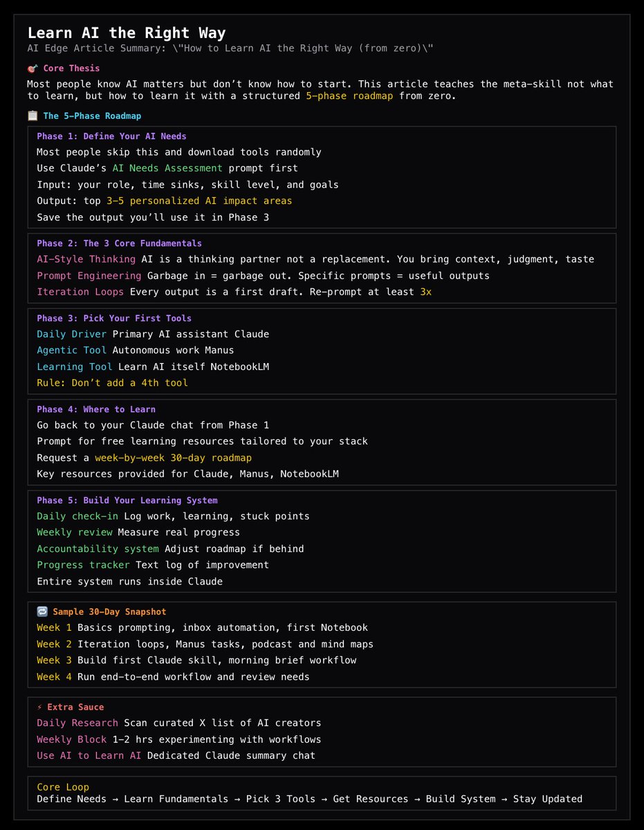The height and width of the screenshot is (830, 644).
Task: Click 'Learn AI itself NotebookLM' description
Action: click(194, 367)
